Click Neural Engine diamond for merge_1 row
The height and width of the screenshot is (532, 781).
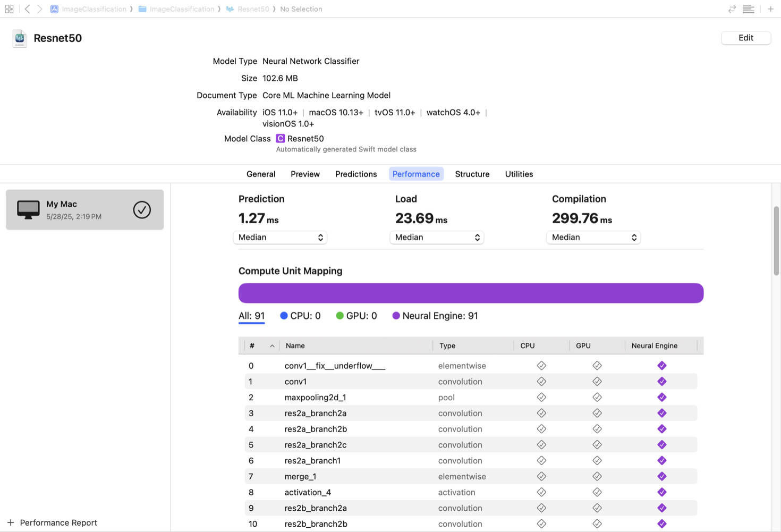661,476
